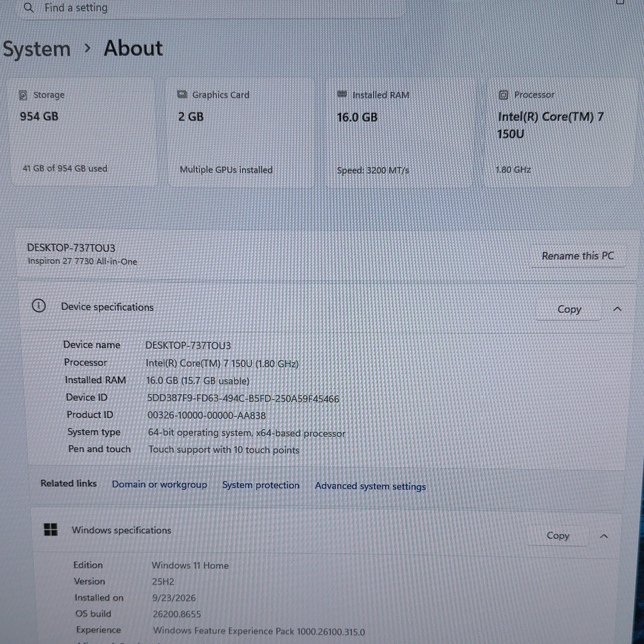Select 1.80 GHz processor speed text
Image resolution: width=644 pixels, height=644 pixels.
click(513, 170)
